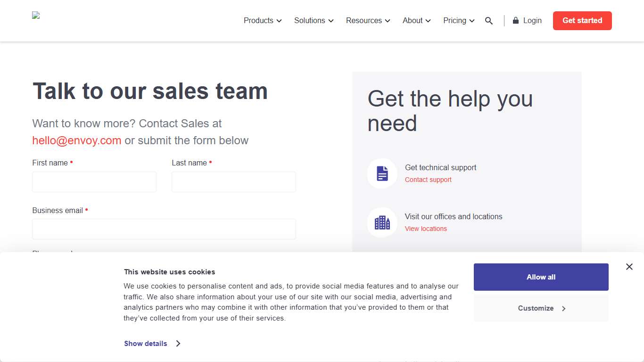Click the Get started button

pyautogui.click(x=582, y=20)
